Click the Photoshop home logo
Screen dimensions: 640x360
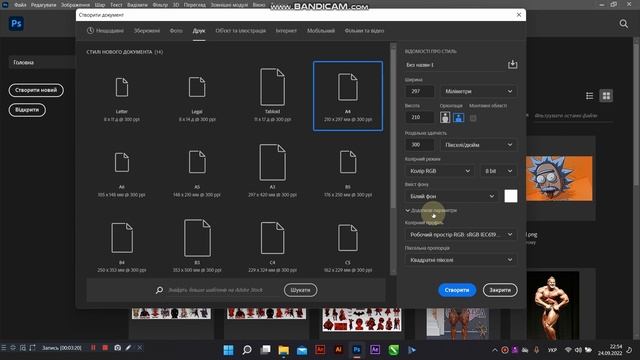(16, 24)
